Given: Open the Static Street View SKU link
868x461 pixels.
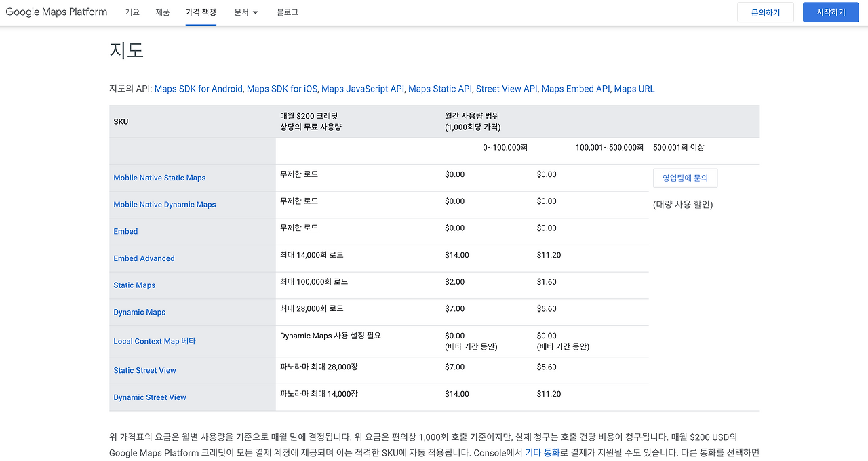Looking at the screenshot, I should 144,371.
